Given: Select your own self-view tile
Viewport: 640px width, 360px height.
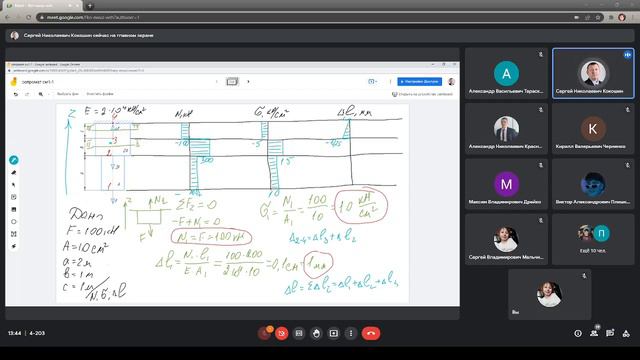Looking at the screenshot, I should click(549, 295).
